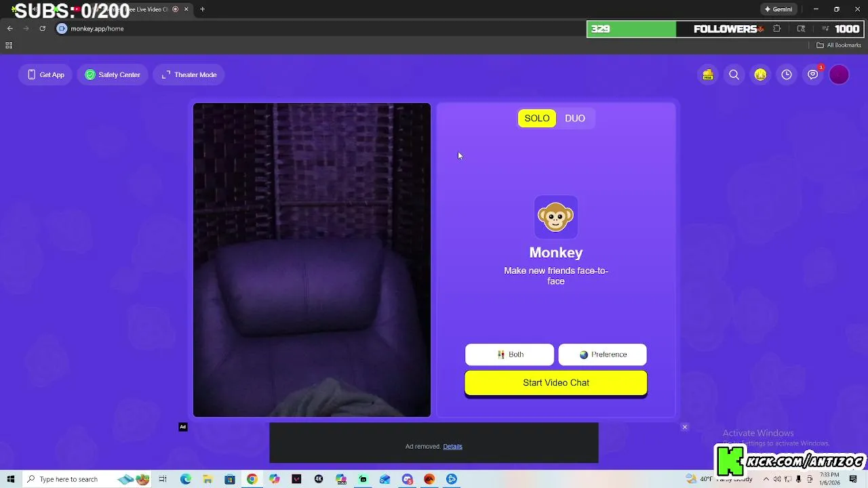Open the Get App phone button
This screenshot has width=868, height=488.
tap(45, 75)
